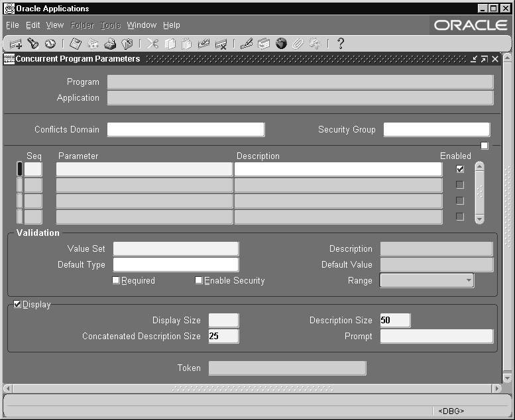The image size is (515, 420).
Task: Click the Find flashlight icon
Action: tap(33, 44)
